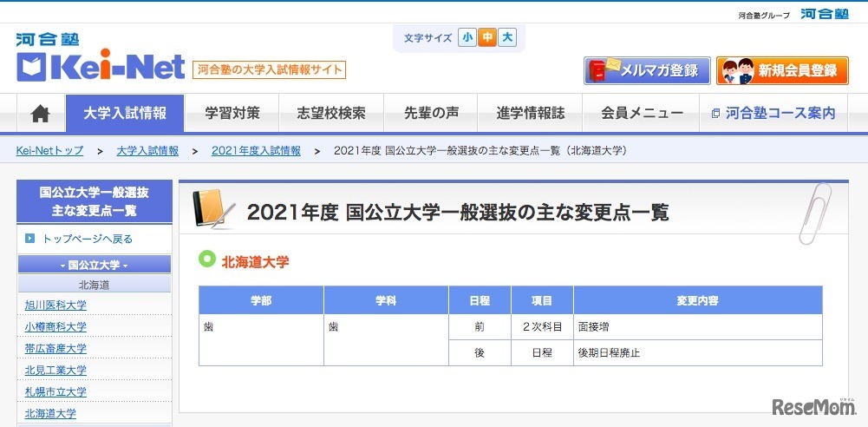Click 2021年度入試情報 breadcrumb link
Viewport: 868px width, 427px height.
[x=256, y=151]
